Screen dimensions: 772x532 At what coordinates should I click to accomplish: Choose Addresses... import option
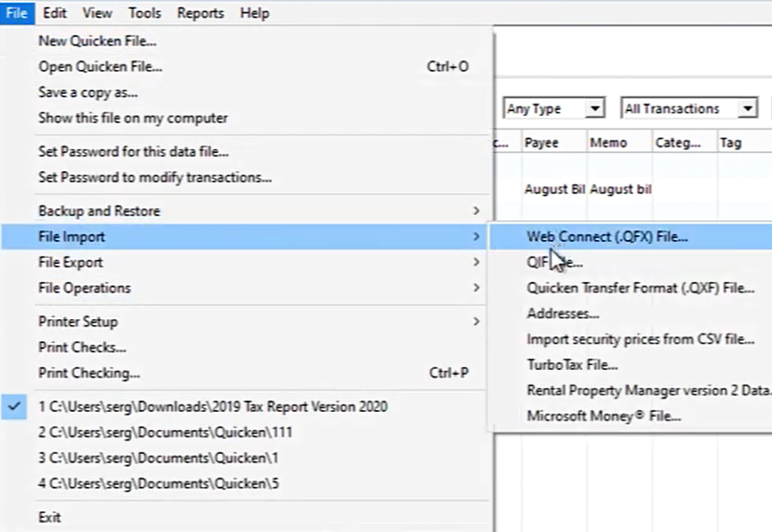[x=631, y=313]
